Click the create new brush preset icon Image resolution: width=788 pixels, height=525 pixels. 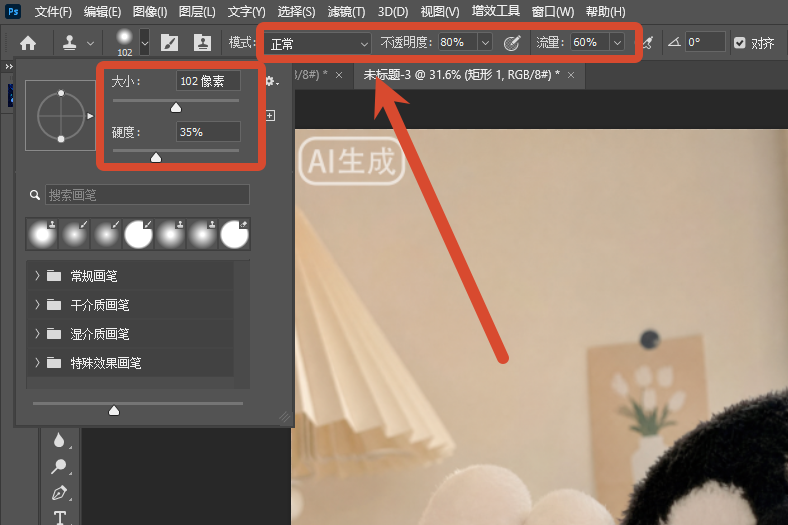tap(270, 116)
